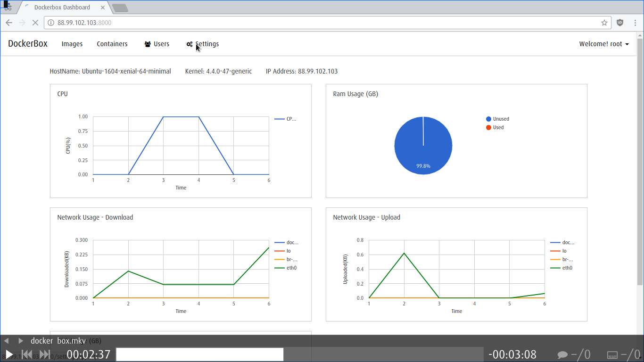Click the audio track speech bubble icon
Screen dimensions: 644x362
click(562, 354)
